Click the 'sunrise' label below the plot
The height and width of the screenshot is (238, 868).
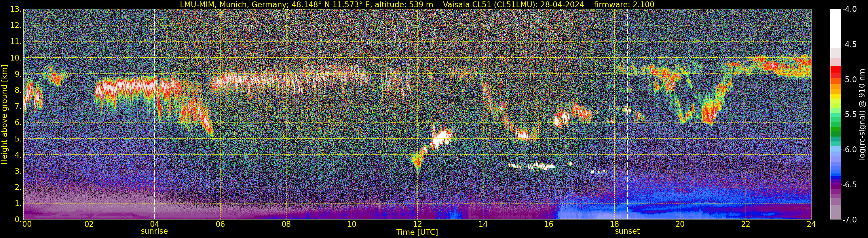[x=154, y=231]
